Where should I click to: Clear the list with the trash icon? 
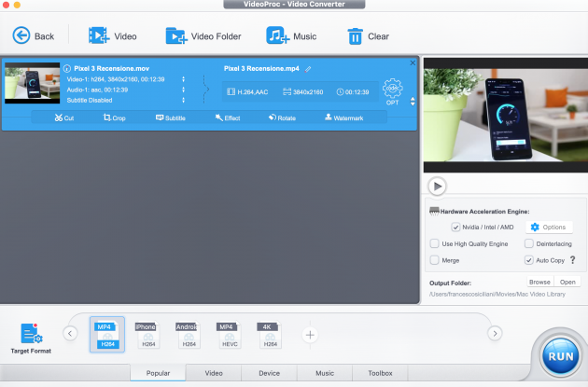tap(355, 36)
